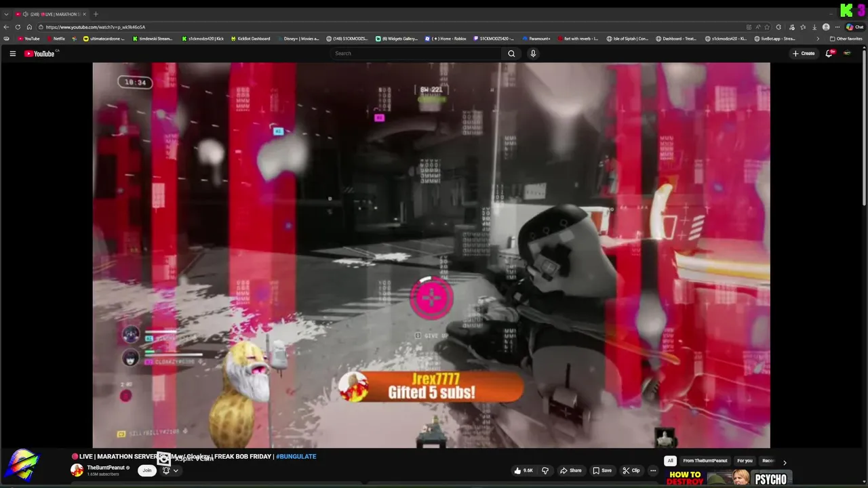The image size is (868, 488).
Task: Click the browser back arrow
Action: pos(7,27)
